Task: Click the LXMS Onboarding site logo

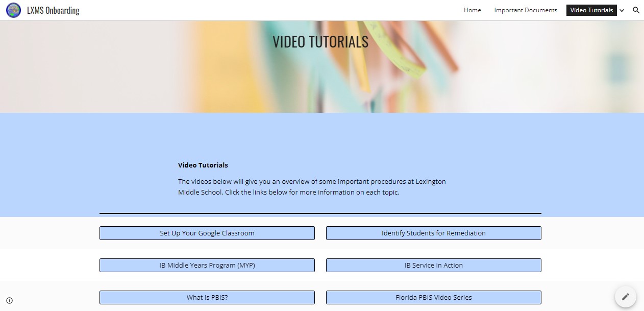Action: click(13, 10)
